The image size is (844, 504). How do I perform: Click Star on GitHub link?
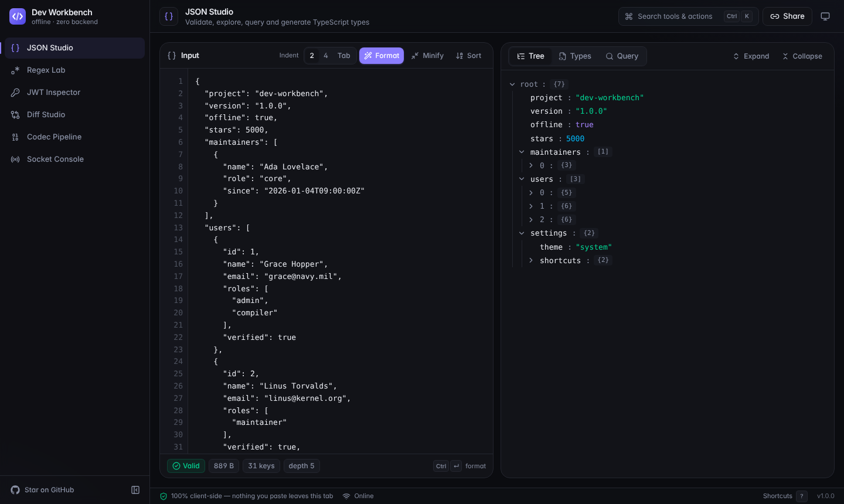tap(43, 490)
